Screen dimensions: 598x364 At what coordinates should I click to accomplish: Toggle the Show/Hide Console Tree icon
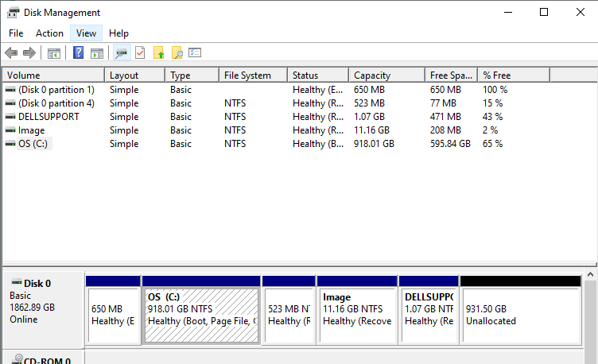click(54, 53)
